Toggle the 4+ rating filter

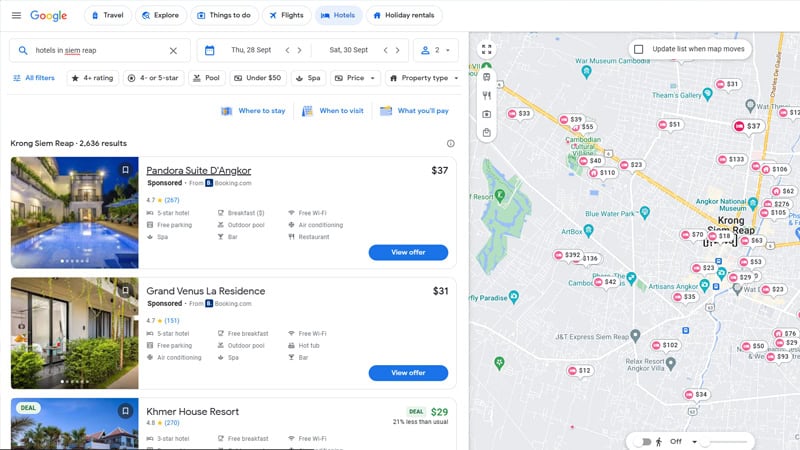coord(92,78)
